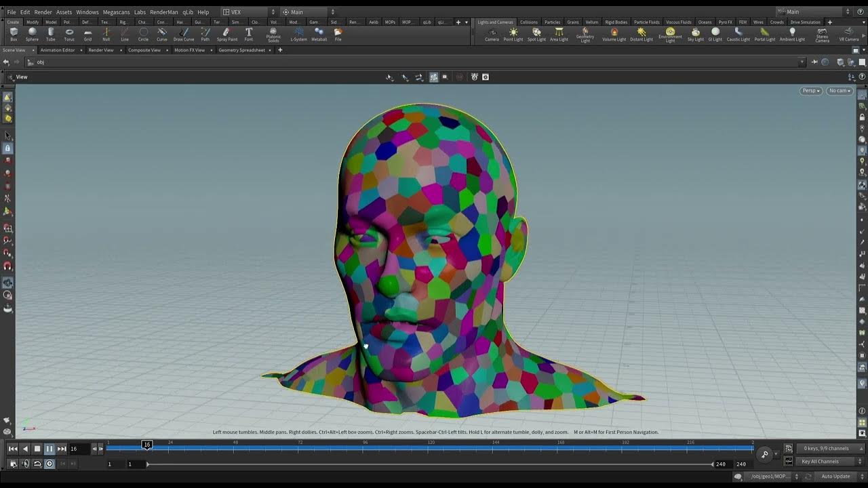
Task: Jump to the first frame
Action: tap(13, 449)
